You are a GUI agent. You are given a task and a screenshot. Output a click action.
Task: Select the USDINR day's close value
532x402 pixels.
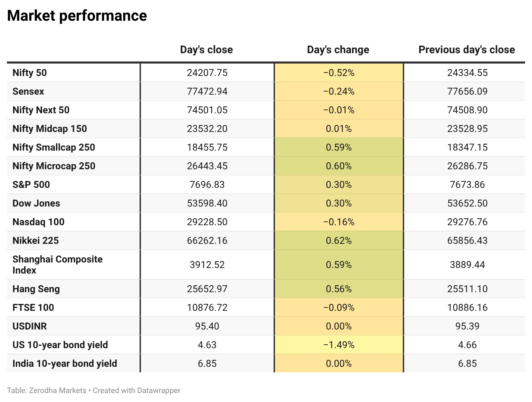point(207,326)
